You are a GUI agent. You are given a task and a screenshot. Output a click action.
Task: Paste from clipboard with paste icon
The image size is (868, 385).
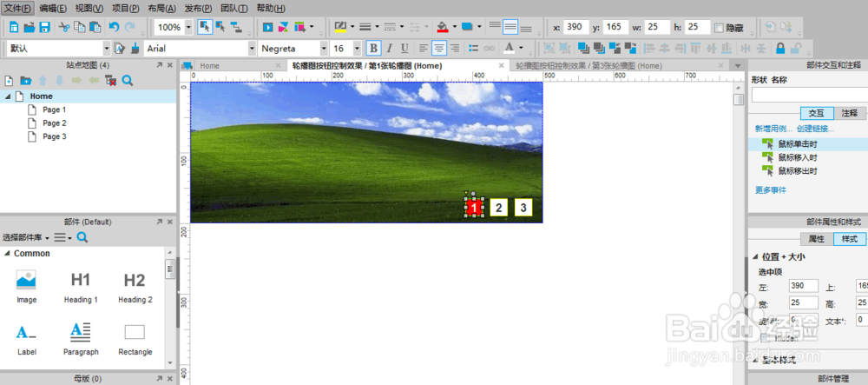click(95, 27)
